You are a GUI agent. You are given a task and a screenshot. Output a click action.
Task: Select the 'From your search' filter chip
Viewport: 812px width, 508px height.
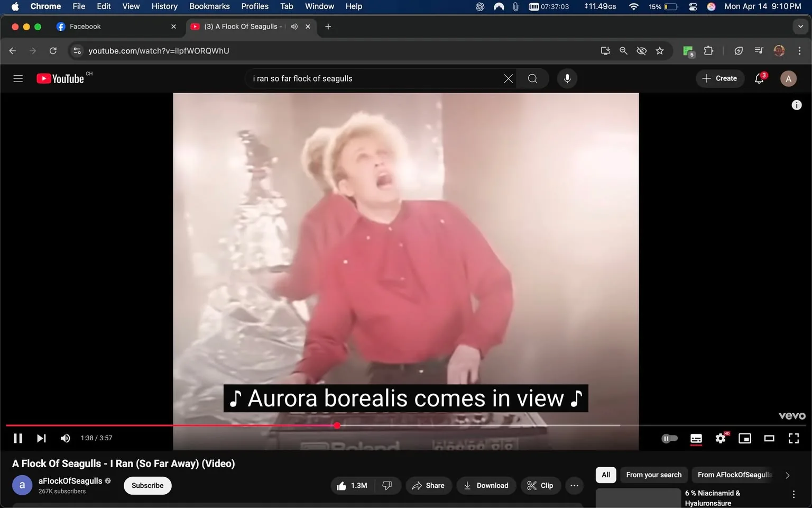point(653,475)
